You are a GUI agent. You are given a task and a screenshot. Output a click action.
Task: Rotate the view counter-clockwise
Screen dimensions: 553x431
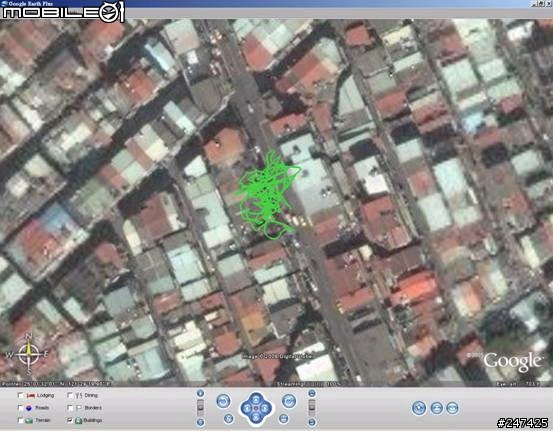pyautogui.click(x=223, y=401)
